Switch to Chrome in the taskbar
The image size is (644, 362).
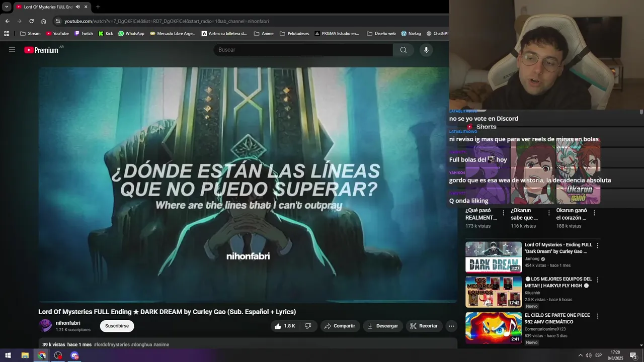[42, 355]
